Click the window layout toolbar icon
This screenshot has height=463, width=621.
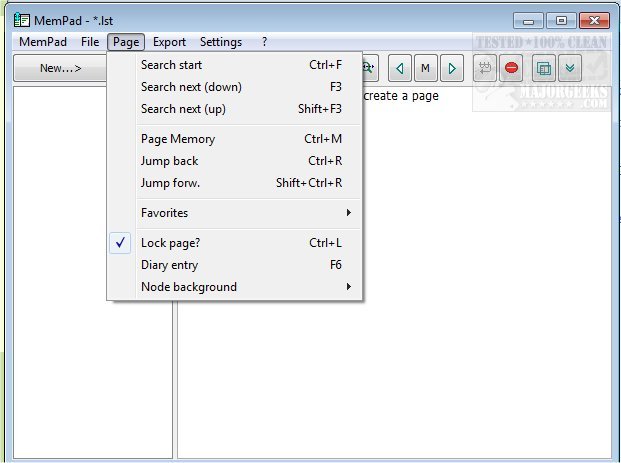(544, 68)
